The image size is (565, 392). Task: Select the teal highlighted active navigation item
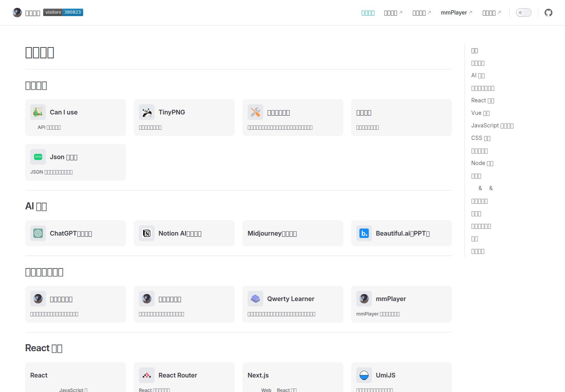click(x=368, y=13)
